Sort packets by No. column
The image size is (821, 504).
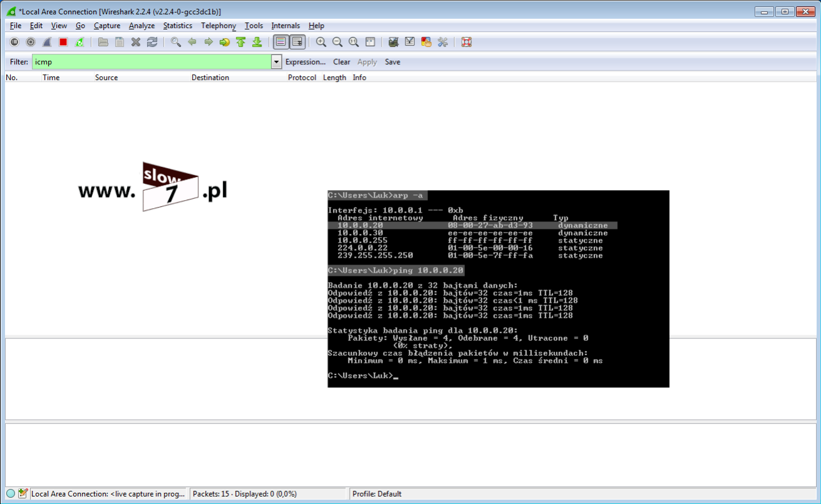(x=12, y=78)
